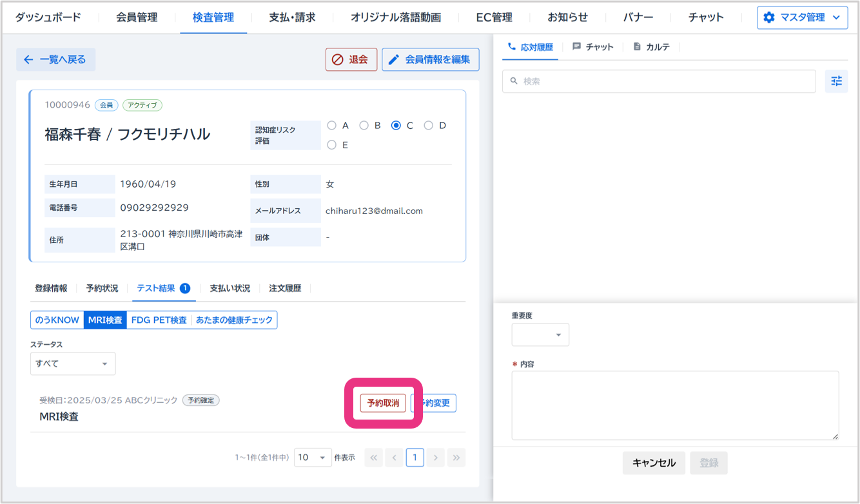This screenshot has width=860, height=504.
Task: Click the 内容 text area
Action: [675, 405]
